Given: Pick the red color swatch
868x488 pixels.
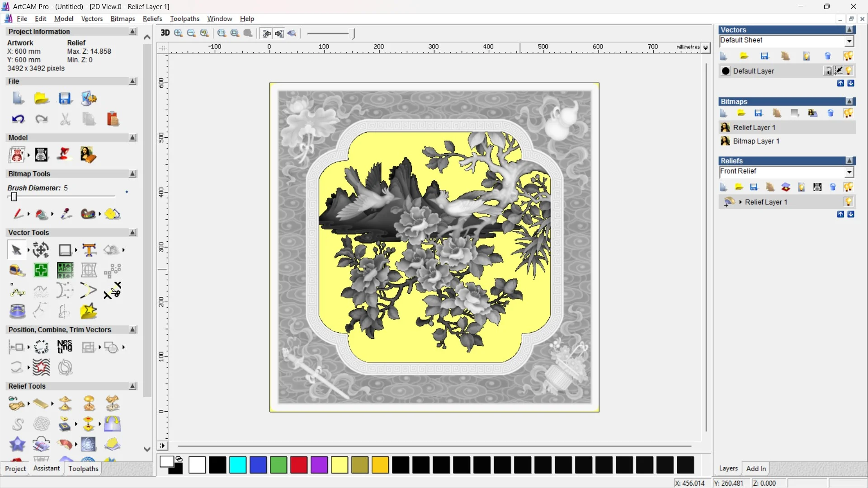Looking at the screenshot, I should (x=298, y=465).
